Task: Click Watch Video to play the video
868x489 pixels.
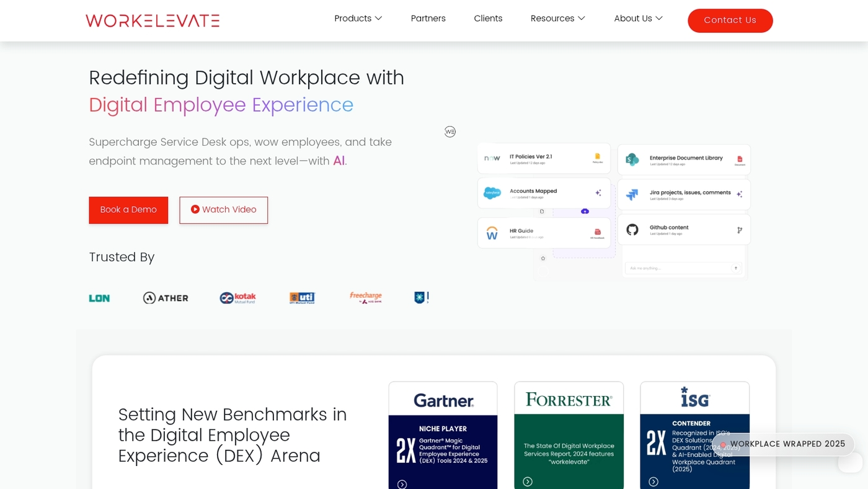Action: click(x=223, y=210)
